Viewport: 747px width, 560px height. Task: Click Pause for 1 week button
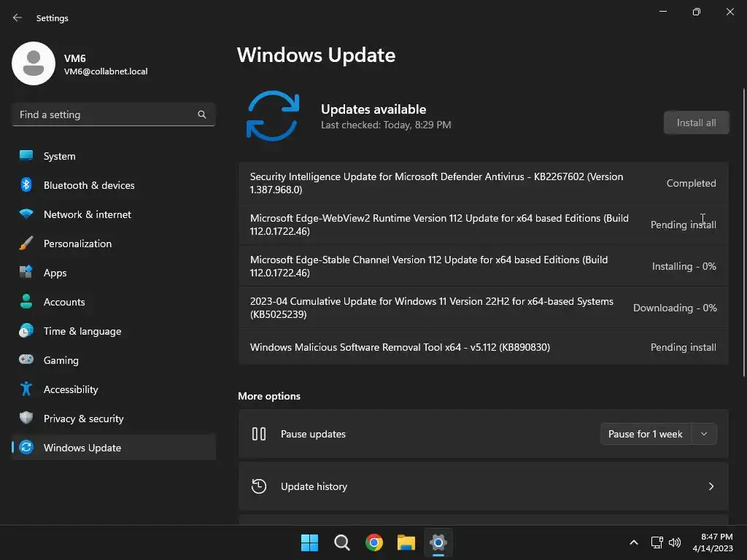(x=646, y=434)
